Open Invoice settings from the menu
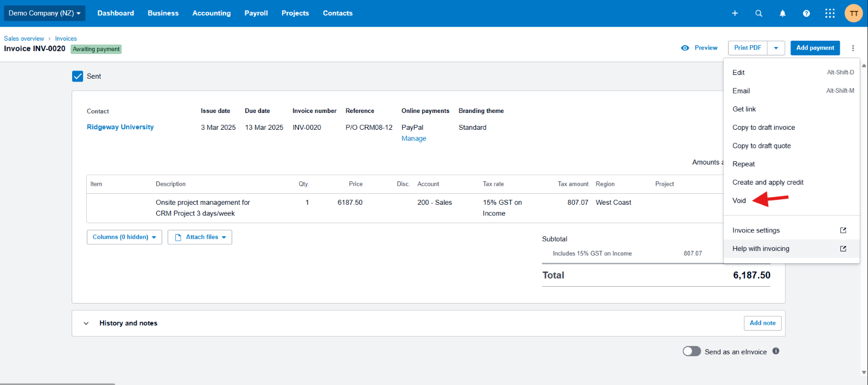Screen dimensions: 868x385 792,230
